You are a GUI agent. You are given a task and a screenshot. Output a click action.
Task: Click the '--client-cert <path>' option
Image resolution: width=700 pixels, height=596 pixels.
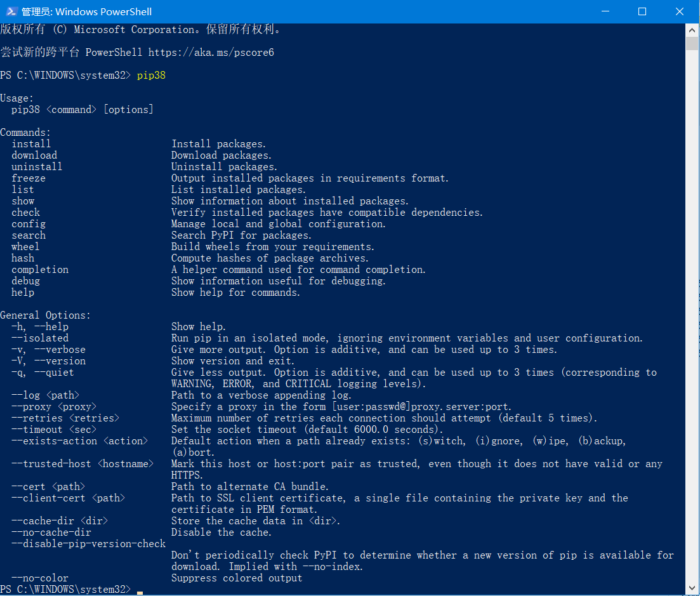[69, 498]
